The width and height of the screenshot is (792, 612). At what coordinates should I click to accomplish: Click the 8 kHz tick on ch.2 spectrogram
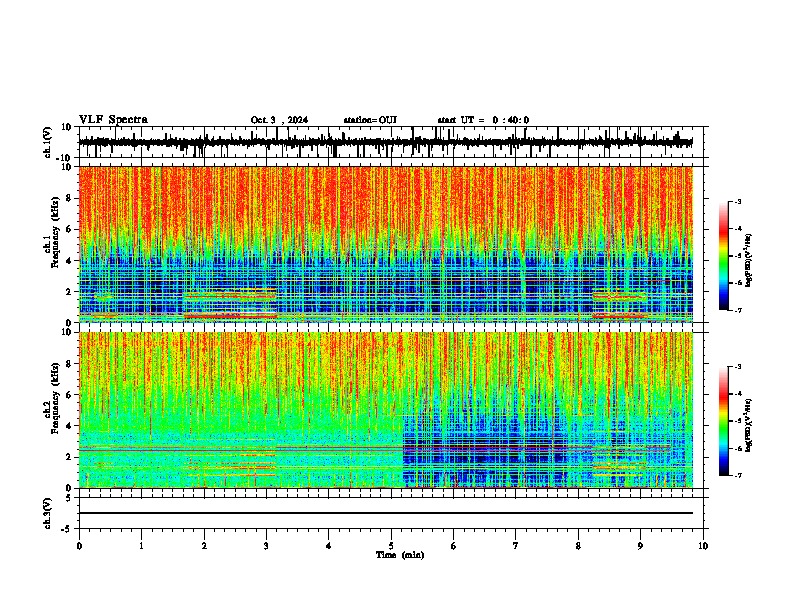coord(69,364)
